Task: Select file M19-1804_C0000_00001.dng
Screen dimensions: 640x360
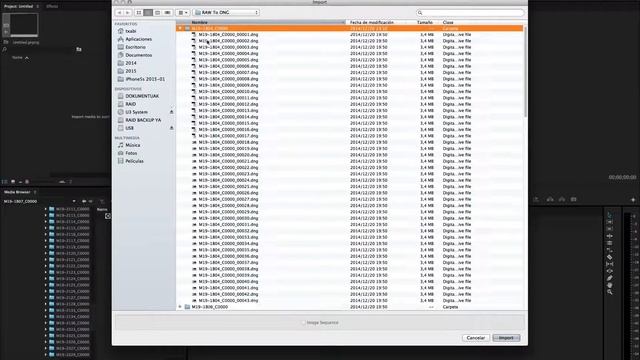Action: click(x=228, y=35)
